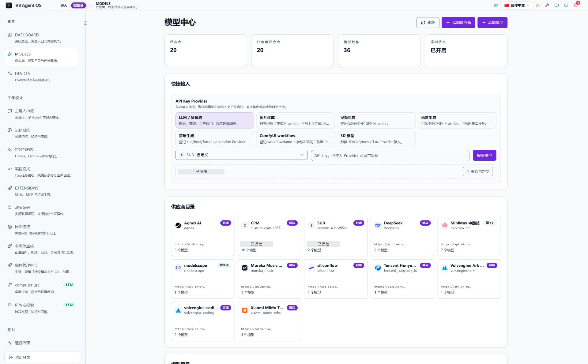This screenshot has width=588, height=364.
Task: Click the 刷新 refresh button
Action: point(428,23)
